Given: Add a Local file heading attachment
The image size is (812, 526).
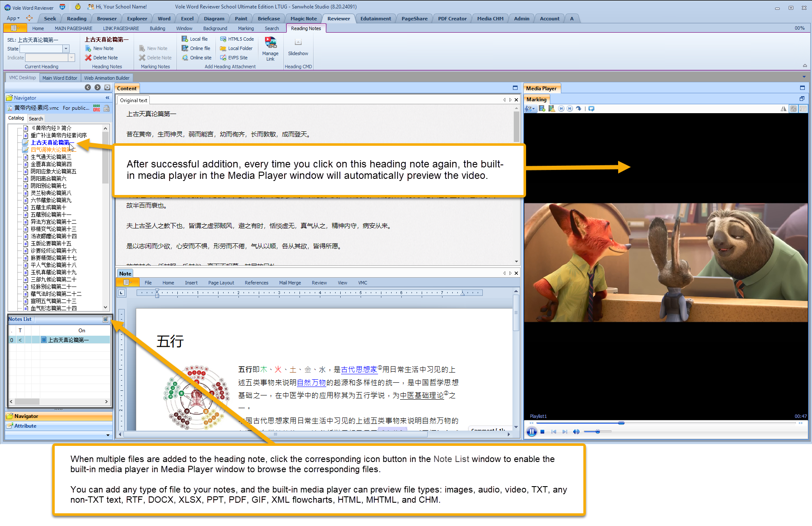Looking at the screenshot, I should tap(195, 39).
